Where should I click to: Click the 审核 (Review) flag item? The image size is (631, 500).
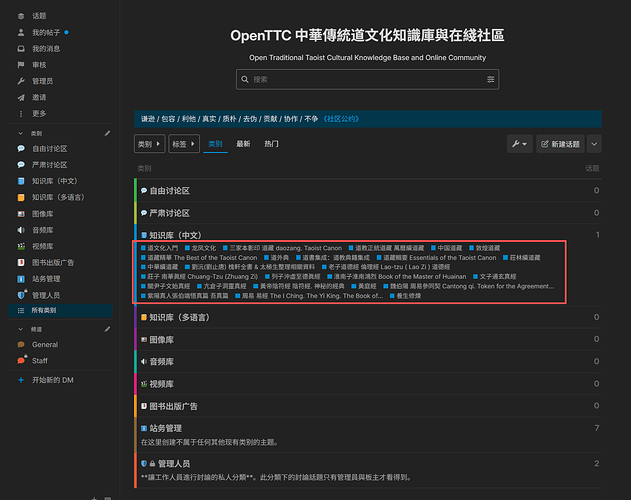38,64
